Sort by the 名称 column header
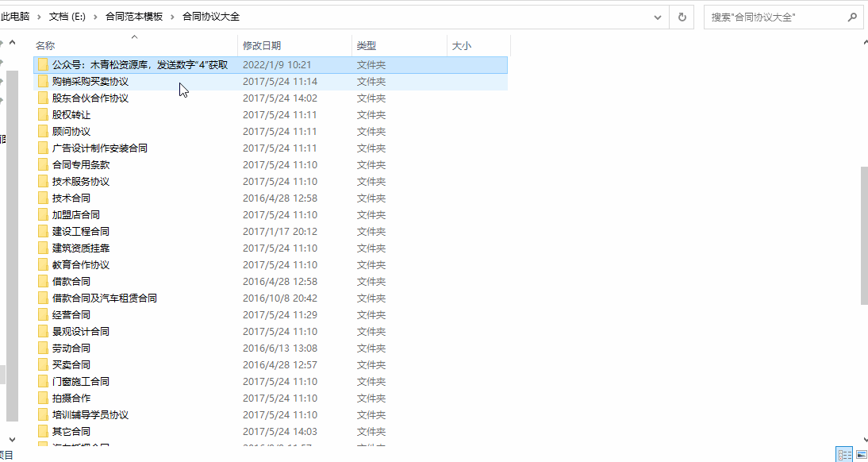Screen dimensions: 868x462 (x=136, y=46)
